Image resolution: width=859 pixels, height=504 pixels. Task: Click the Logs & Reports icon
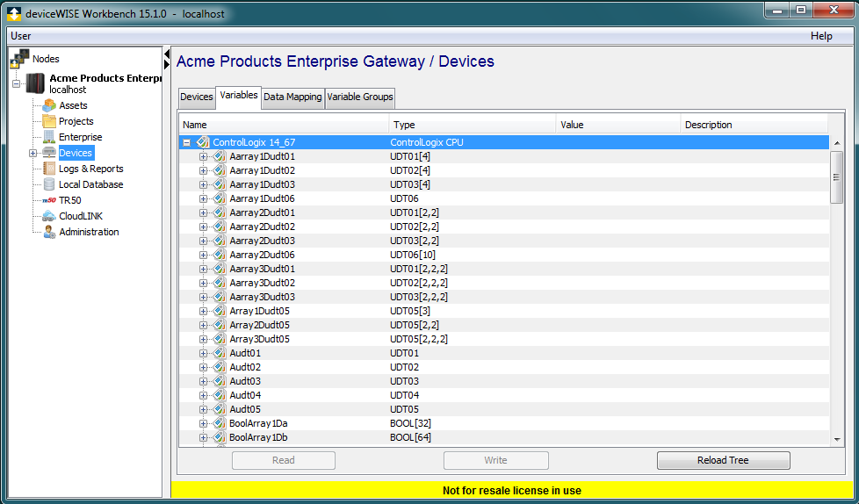pos(50,169)
